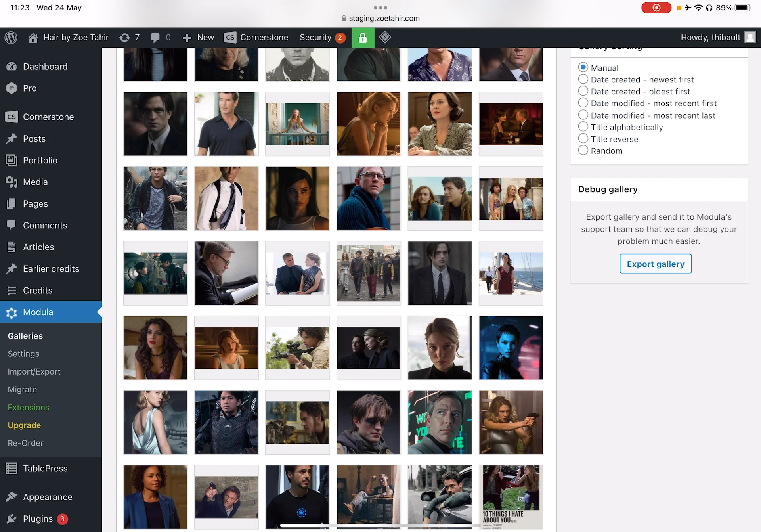Open the Extensions link in Modula menu

(29, 407)
